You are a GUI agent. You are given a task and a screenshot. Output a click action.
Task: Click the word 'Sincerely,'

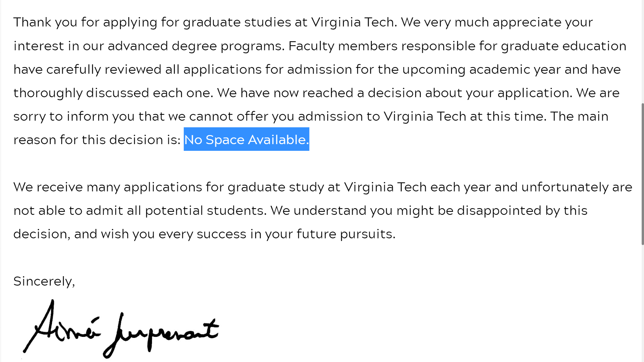coord(44,281)
